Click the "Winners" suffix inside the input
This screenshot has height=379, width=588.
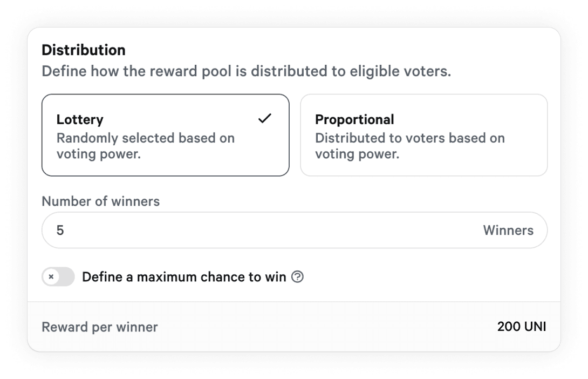coord(508,230)
